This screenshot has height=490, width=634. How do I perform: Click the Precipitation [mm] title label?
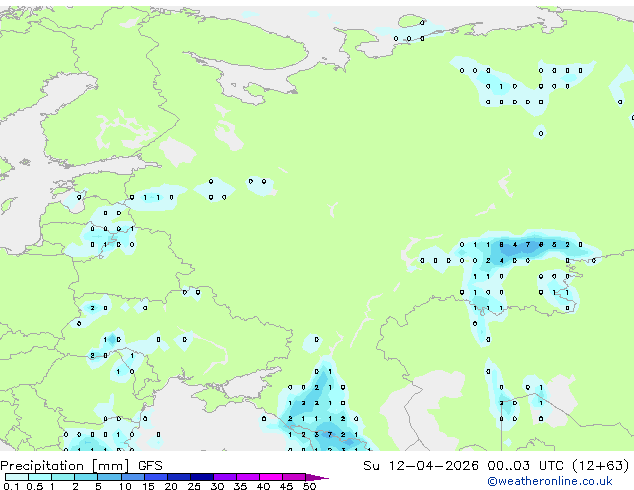(65, 466)
